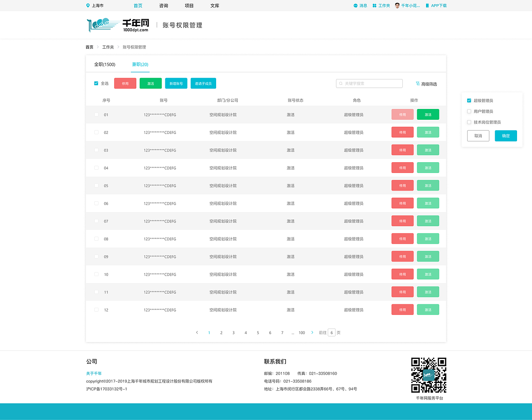
Task: Click the search magnifier icon in keyword box
Action: tap(341, 84)
